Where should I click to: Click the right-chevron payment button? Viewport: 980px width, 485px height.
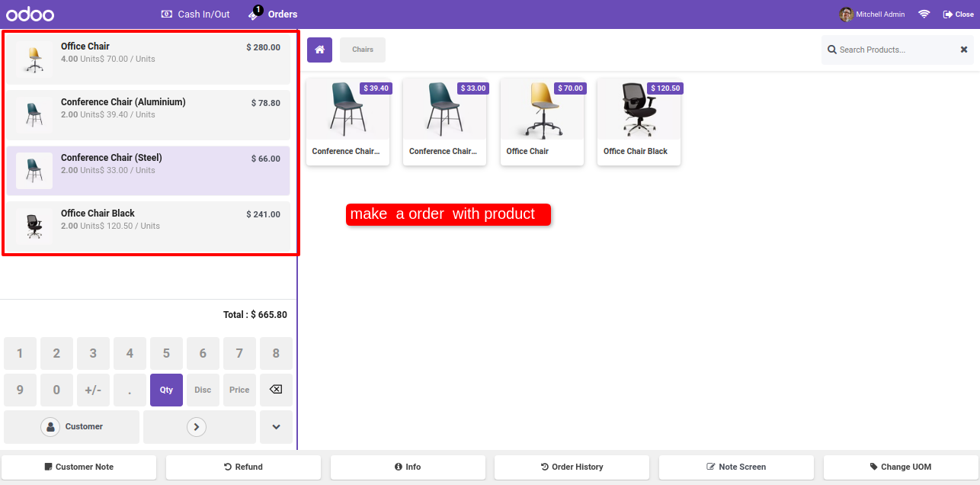coord(197,427)
